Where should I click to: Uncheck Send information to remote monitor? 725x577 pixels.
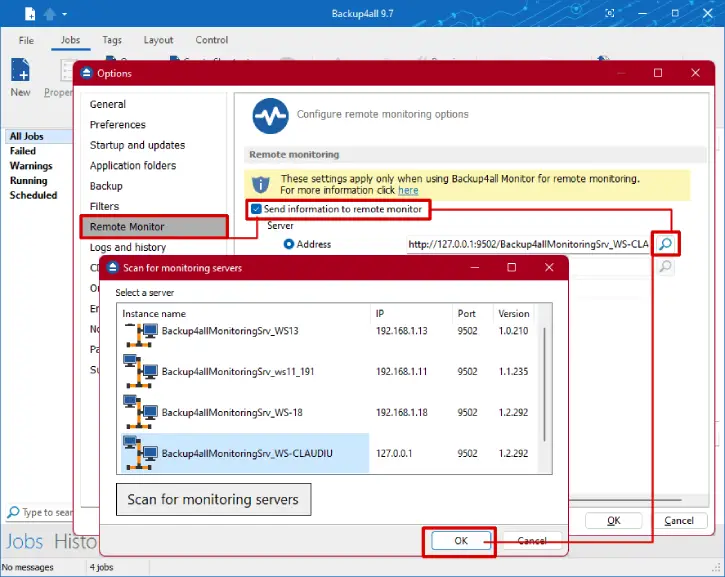click(257, 209)
